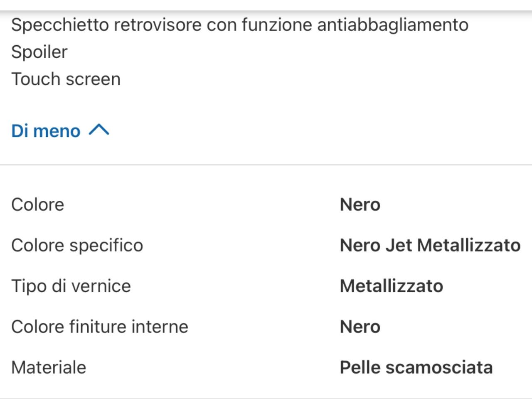Image resolution: width=532 pixels, height=399 pixels.
Task: Click the Tipo di vernice label
Action: 71,286
